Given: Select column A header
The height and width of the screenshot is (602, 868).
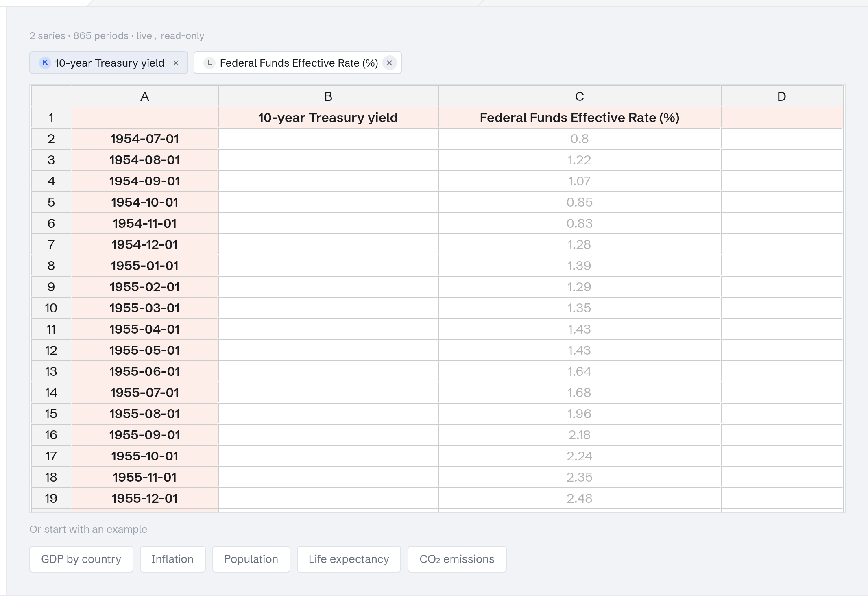Looking at the screenshot, I should click(x=145, y=96).
